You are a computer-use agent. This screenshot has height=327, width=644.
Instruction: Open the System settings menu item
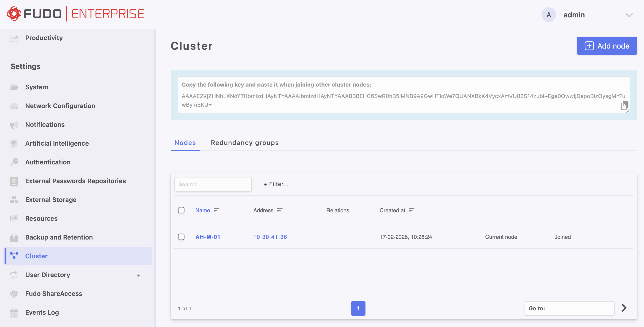36,87
